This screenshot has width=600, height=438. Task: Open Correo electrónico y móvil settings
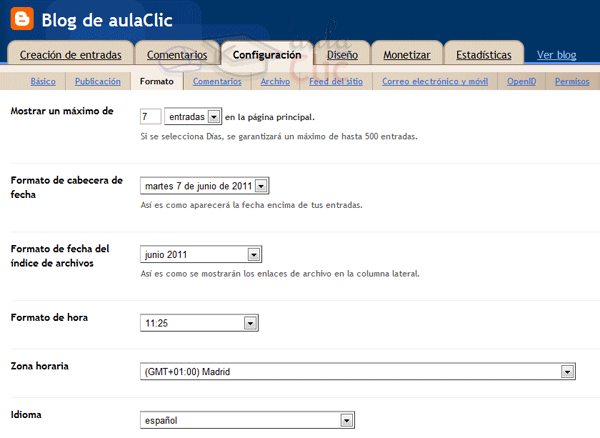[x=438, y=81]
